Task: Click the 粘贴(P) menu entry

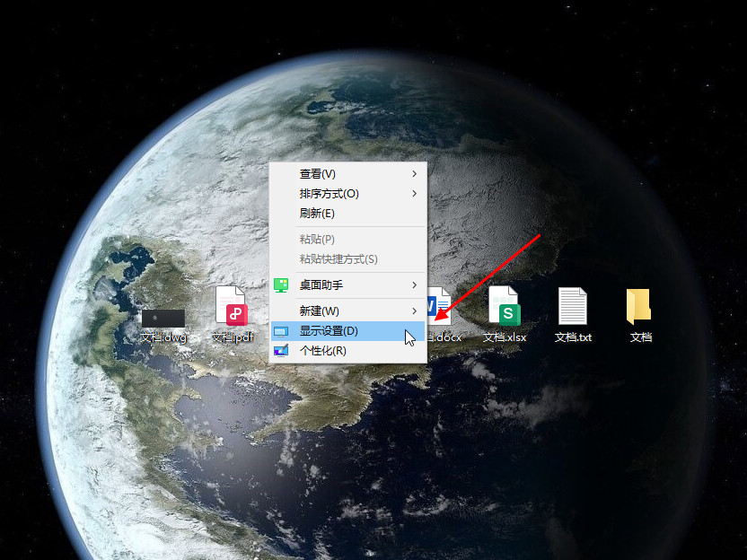Action: point(317,240)
